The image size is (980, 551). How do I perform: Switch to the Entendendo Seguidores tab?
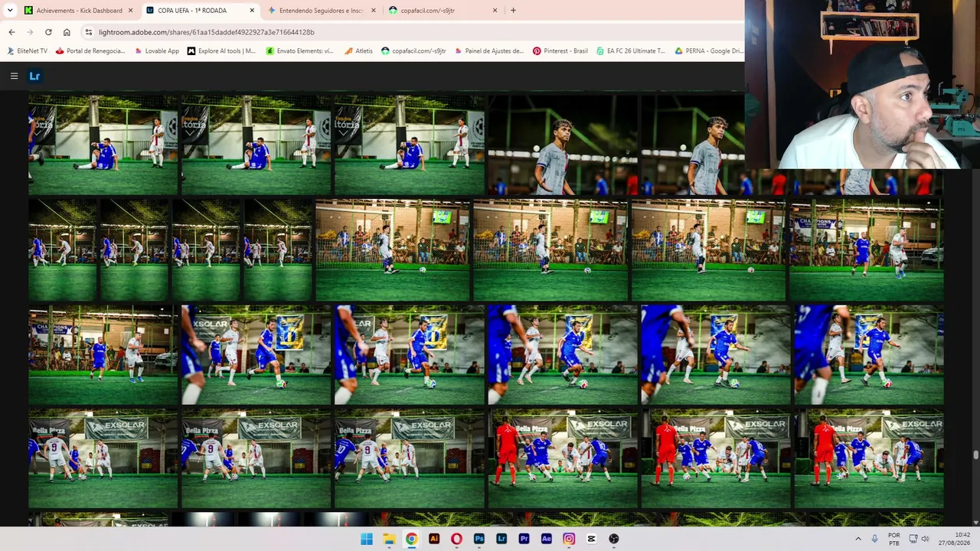(321, 11)
